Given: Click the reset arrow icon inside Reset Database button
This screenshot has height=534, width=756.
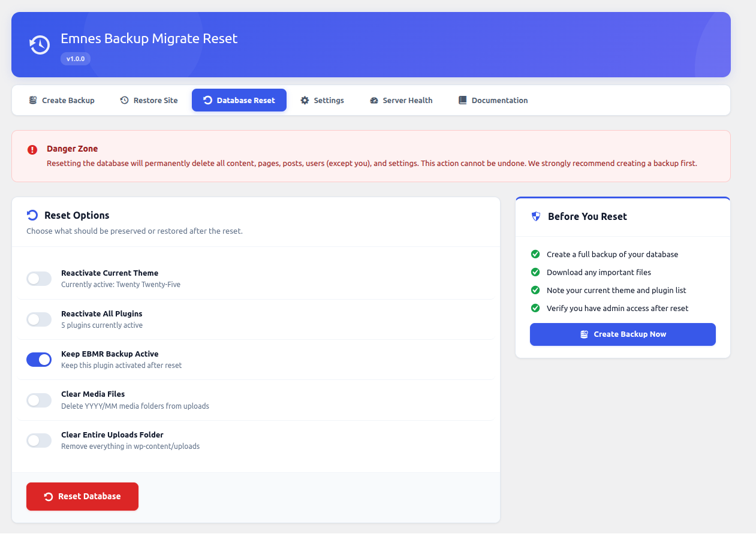Looking at the screenshot, I should [x=47, y=496].
